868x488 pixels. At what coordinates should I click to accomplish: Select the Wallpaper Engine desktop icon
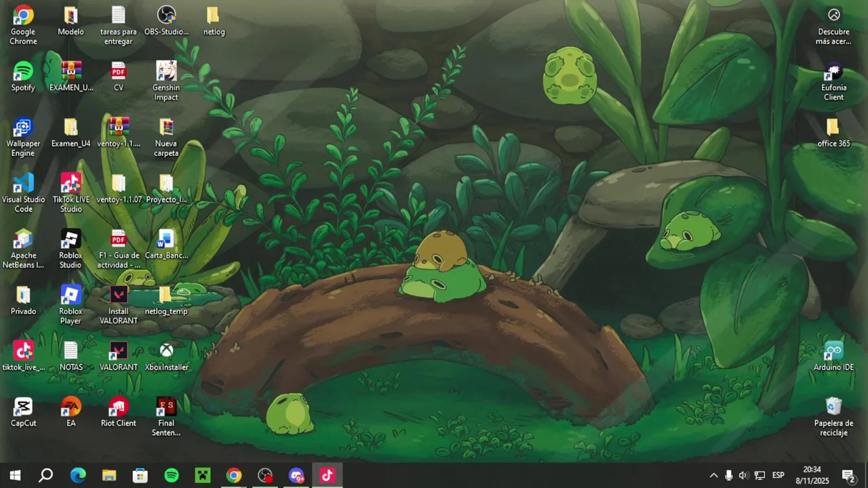click(23, 137)
